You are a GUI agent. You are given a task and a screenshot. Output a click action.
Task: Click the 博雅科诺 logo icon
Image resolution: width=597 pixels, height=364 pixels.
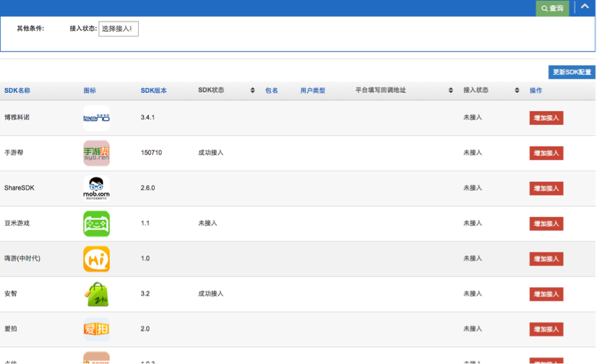[97, 118]
